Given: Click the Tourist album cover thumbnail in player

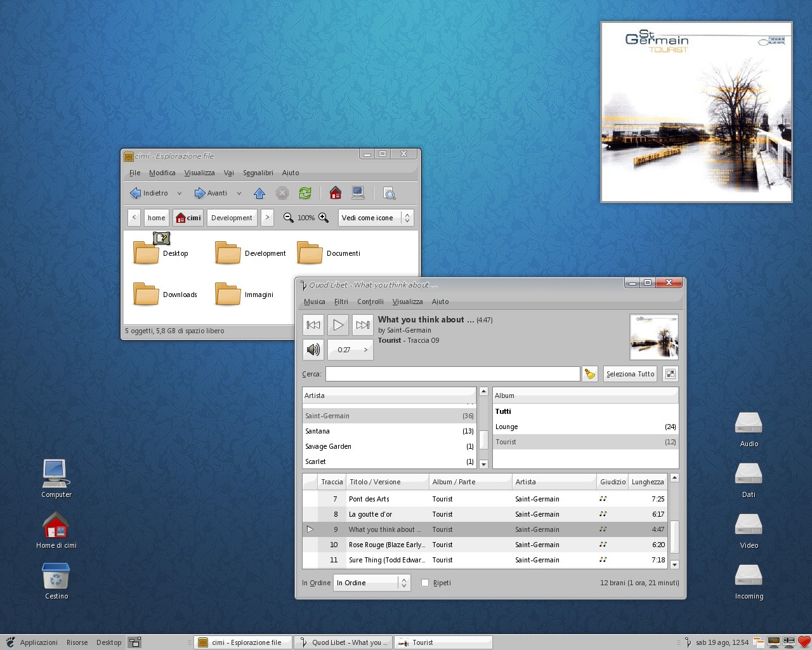Looking at the screenshot, I should [x=654, y=337].
